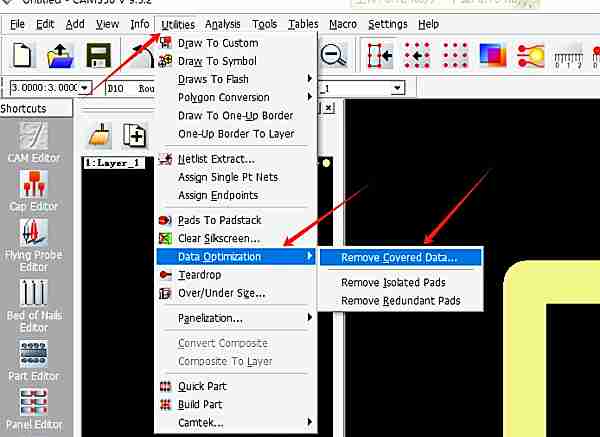Click Remove Redundant Pads submenu item
The height and width of the screenshot is (437, 600).
(x=401, y=301)
